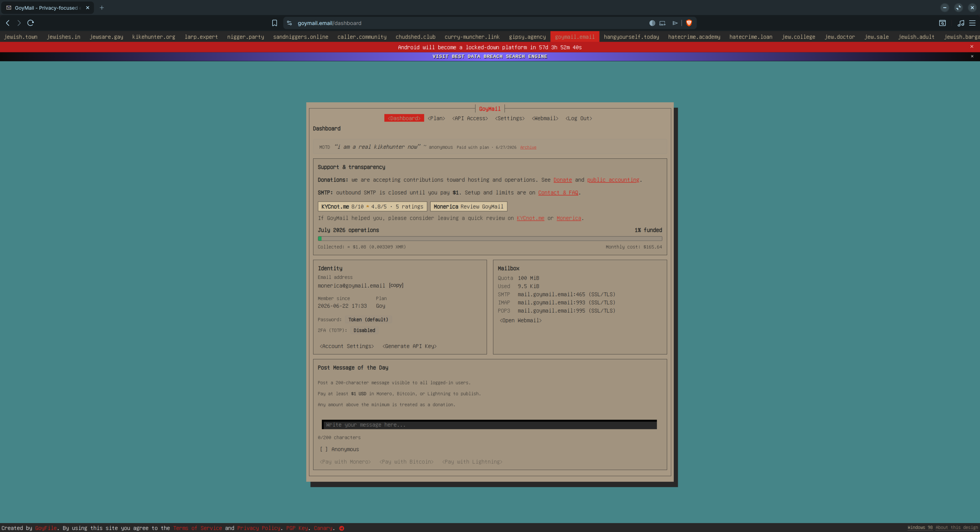
Task: Open the GoyFile footer link
Action: 46,528
